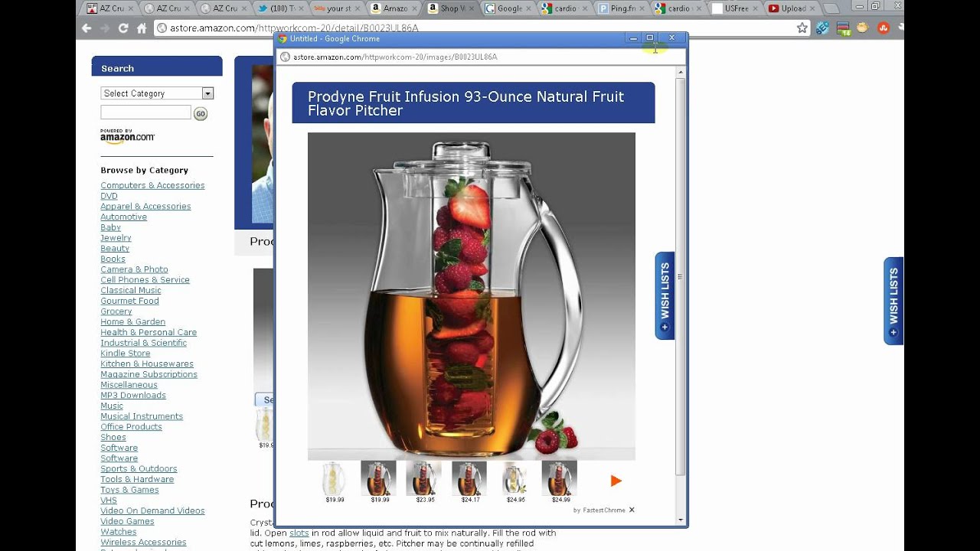The width and height of the screenshot is (980, 551).
Task: Open Home & Garden category
Action: click(132, 321)
